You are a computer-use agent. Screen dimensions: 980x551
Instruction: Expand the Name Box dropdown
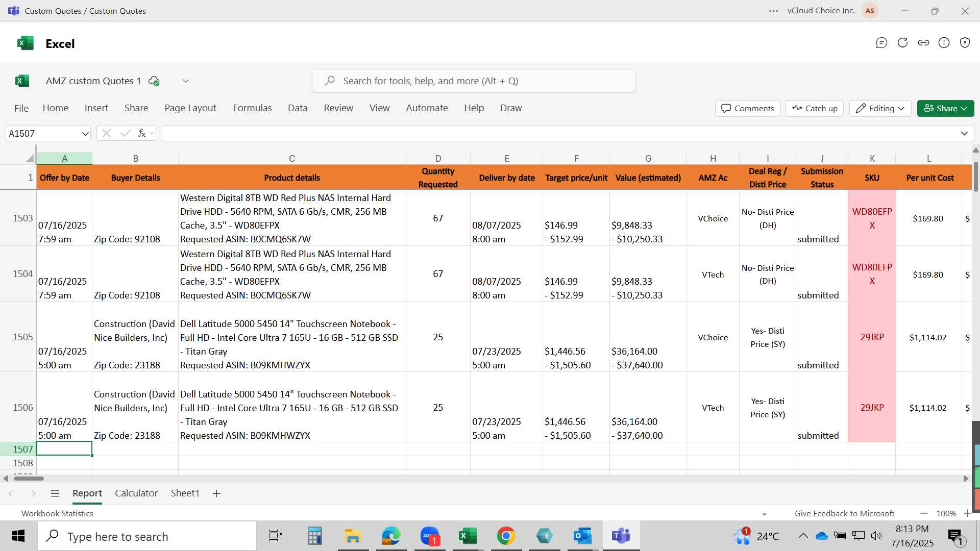point(85,134)
